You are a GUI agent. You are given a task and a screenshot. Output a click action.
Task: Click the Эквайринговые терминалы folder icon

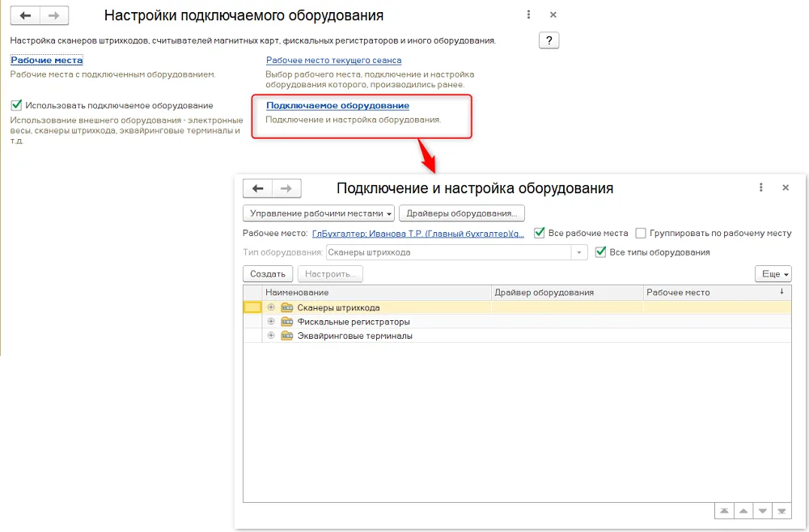click(x=287, y=336)
